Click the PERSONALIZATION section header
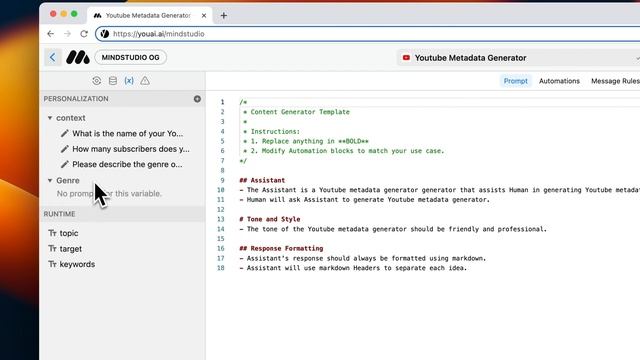The height and width of the screenshot is (360, 640). click(76, 99)
